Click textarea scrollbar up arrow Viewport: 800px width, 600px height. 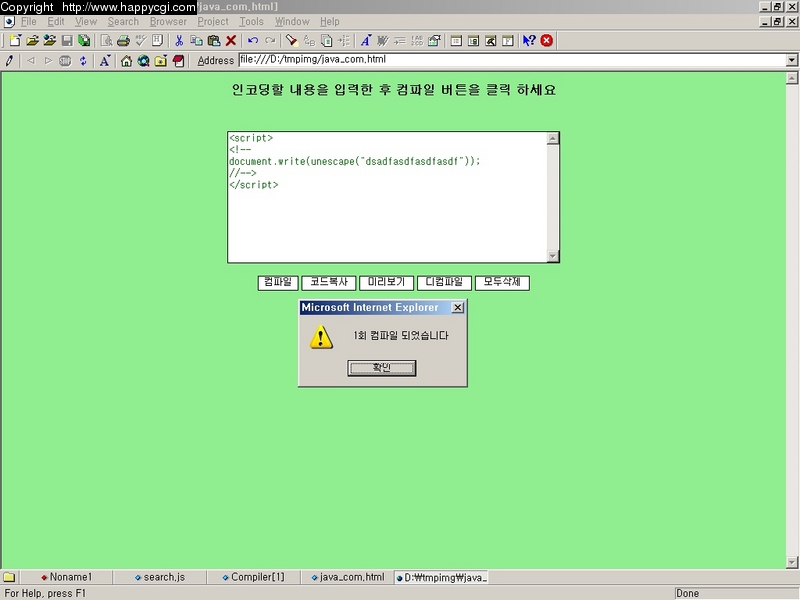[x=553, y=138]
